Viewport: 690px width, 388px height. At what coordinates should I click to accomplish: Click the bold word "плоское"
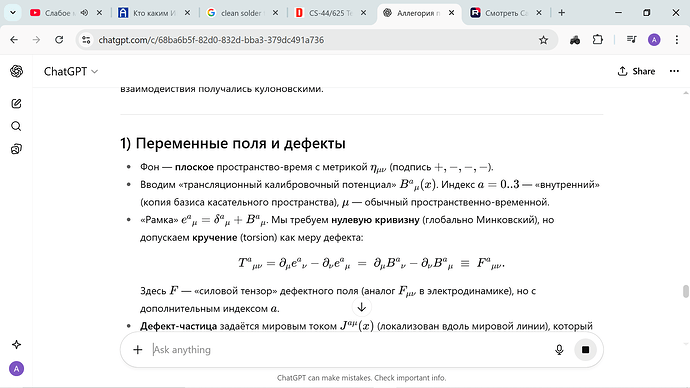click(x=194, y=167)
